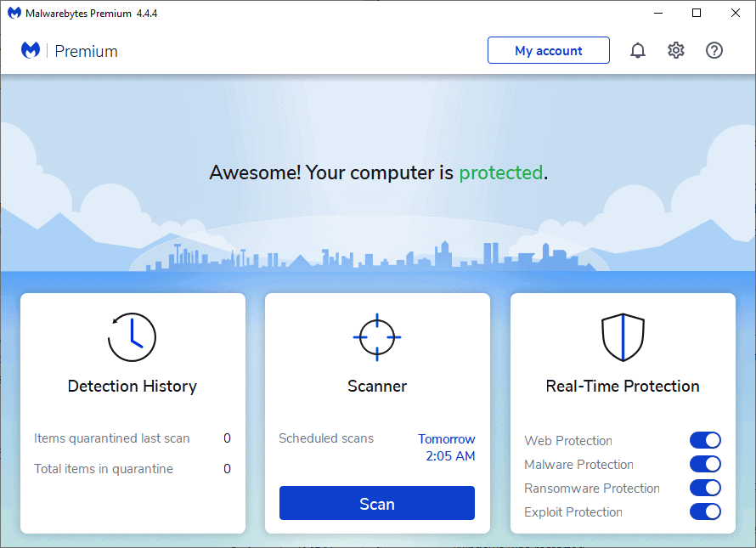The width and height of the screenshot is (756, 548).
Task: Click the Detection History clock icon
Action: point(133,337)
